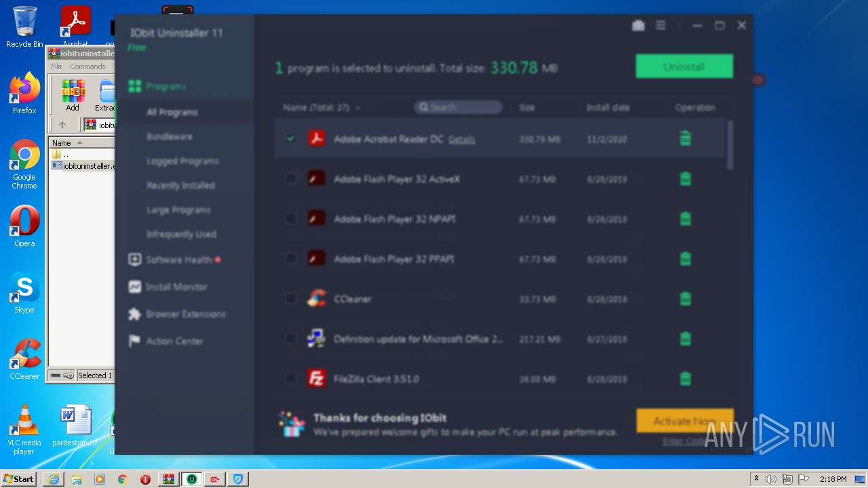Select Recently Installed in sidebar

180,186
